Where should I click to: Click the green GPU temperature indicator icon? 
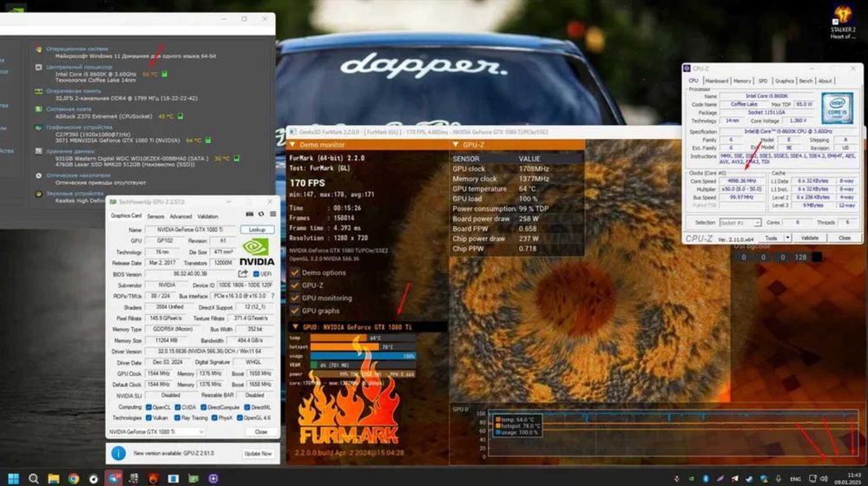(208, 140)
